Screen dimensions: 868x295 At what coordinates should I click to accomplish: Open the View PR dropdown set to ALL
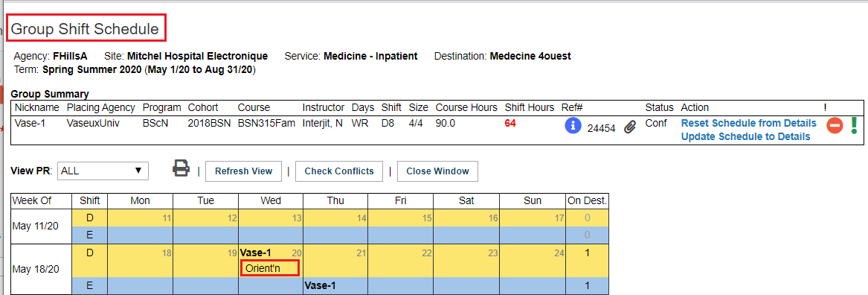click(x=103, y=171)
